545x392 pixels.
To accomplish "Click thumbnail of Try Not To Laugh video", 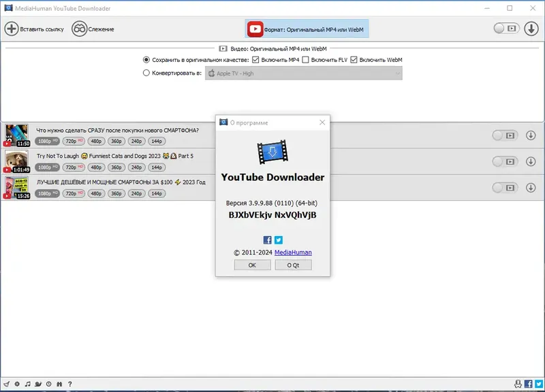I will click(17, 161).
